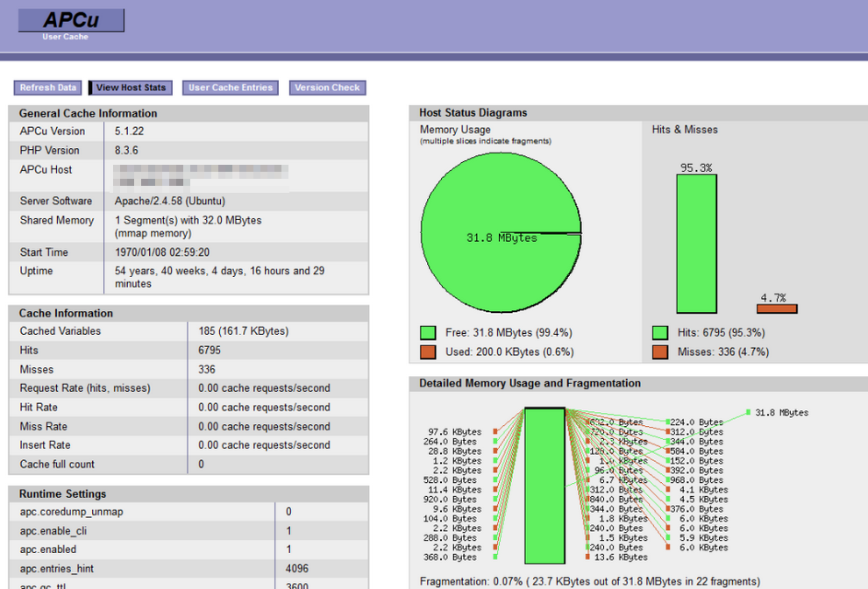
Task: Click the Free: 31.8 MBytes (99.4%) legend text
Action: point(509,333)
